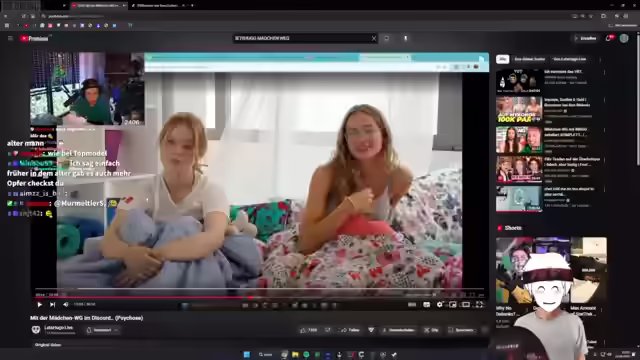Play the YouTube video

(40, 304)
